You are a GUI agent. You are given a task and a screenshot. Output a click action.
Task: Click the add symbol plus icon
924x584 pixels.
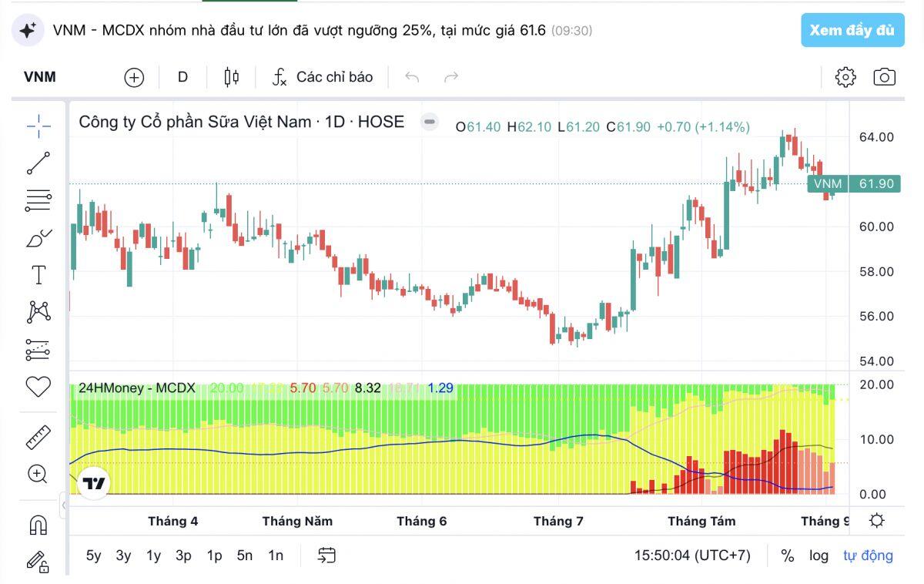134,77
